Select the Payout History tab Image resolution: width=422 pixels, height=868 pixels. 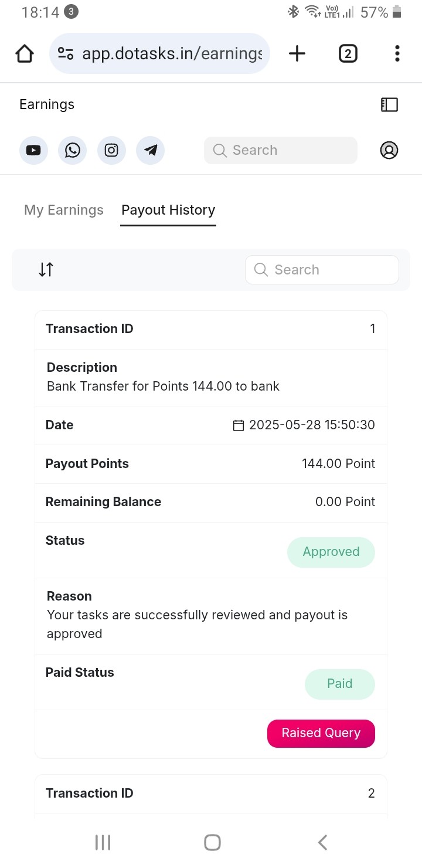pyautogui.click(x=168, y=210)
